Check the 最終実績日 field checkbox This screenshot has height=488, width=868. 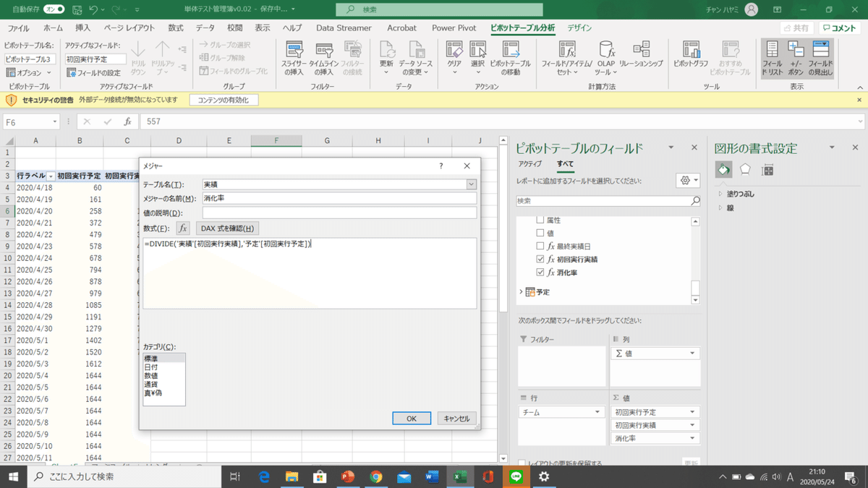click(540, 246)
